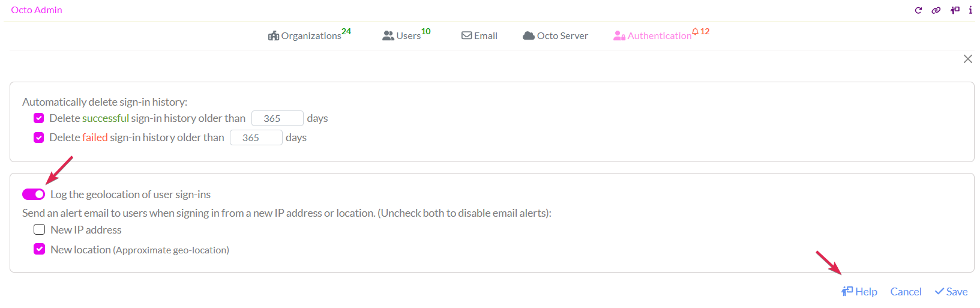Select the Authentication tab

click(x=653, y=35)
